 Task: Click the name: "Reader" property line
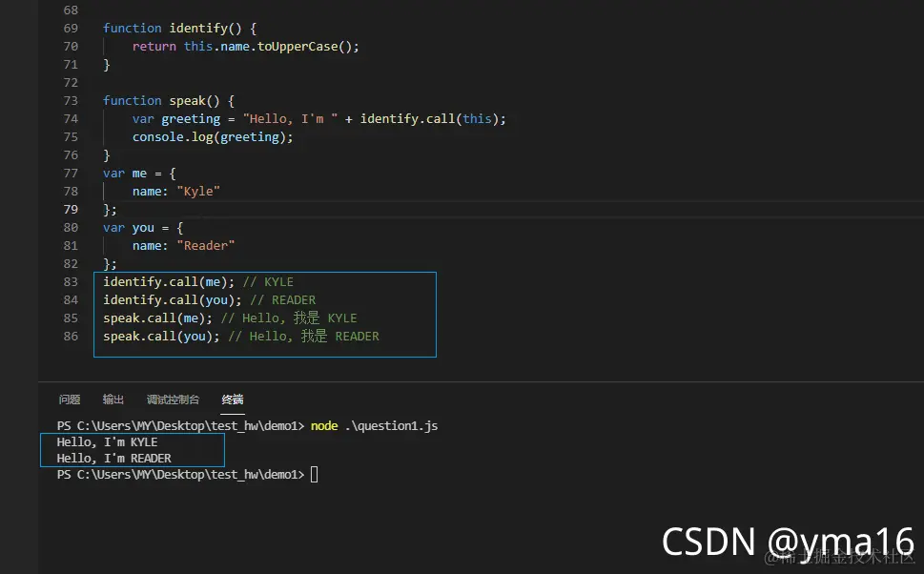click(183, 246)
